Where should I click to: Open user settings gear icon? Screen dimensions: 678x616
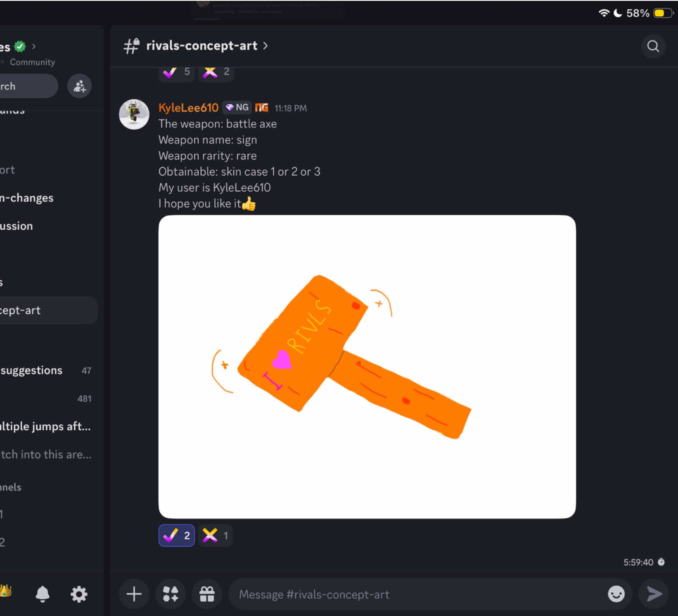[79, 594]
